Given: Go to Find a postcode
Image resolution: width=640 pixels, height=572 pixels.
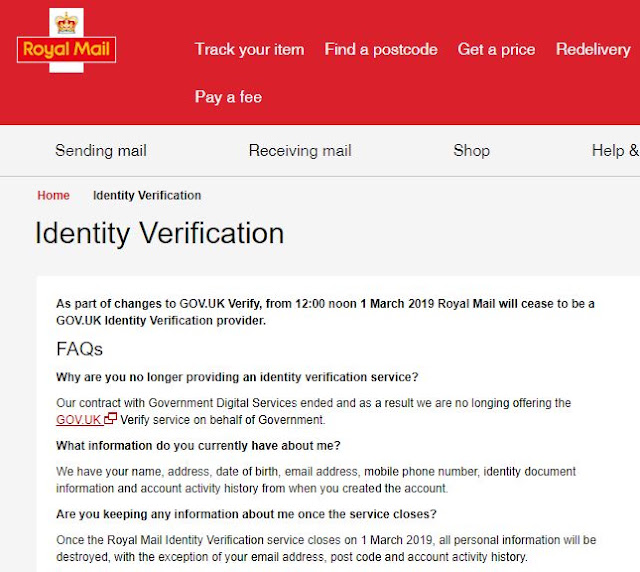Looking at the screenshot, I should coord(381,49).
